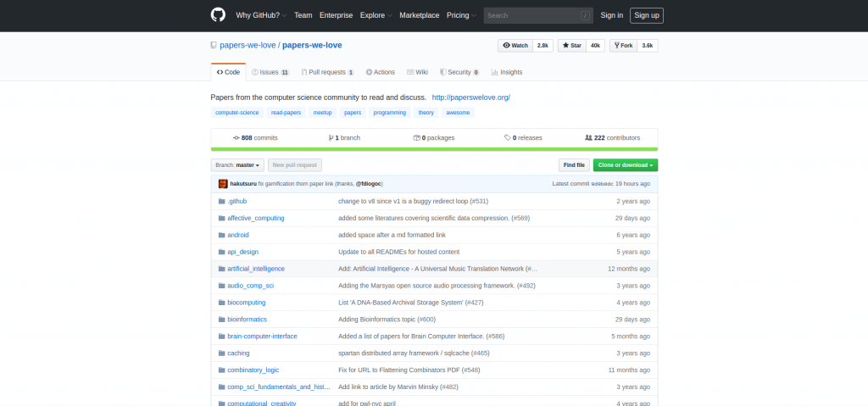Click the repository book icon beside papers-we-love
Image resolution: width=868 pixels, height=406 pixels.
pos(214,46)
